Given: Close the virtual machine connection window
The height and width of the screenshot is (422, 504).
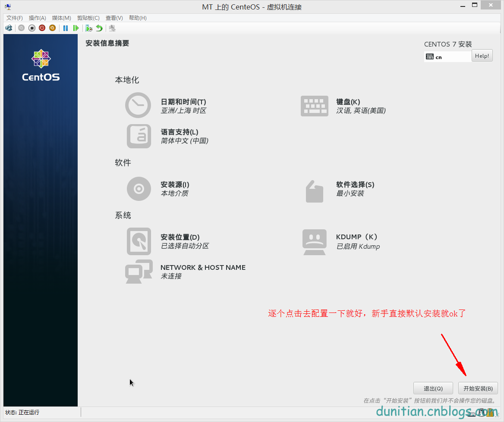Looking at the screenshot, I should pos(491,5).
